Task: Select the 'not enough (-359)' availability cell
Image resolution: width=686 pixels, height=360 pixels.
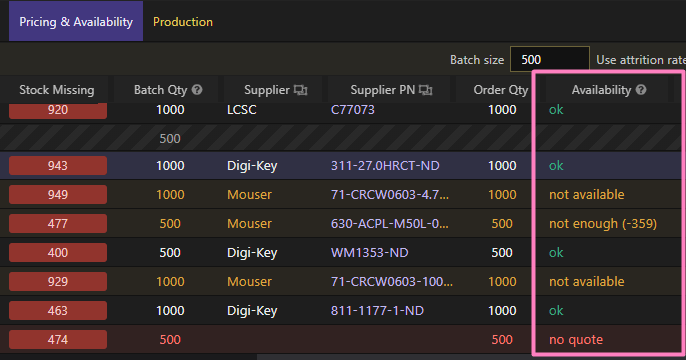Action: [x=603, y=224]
